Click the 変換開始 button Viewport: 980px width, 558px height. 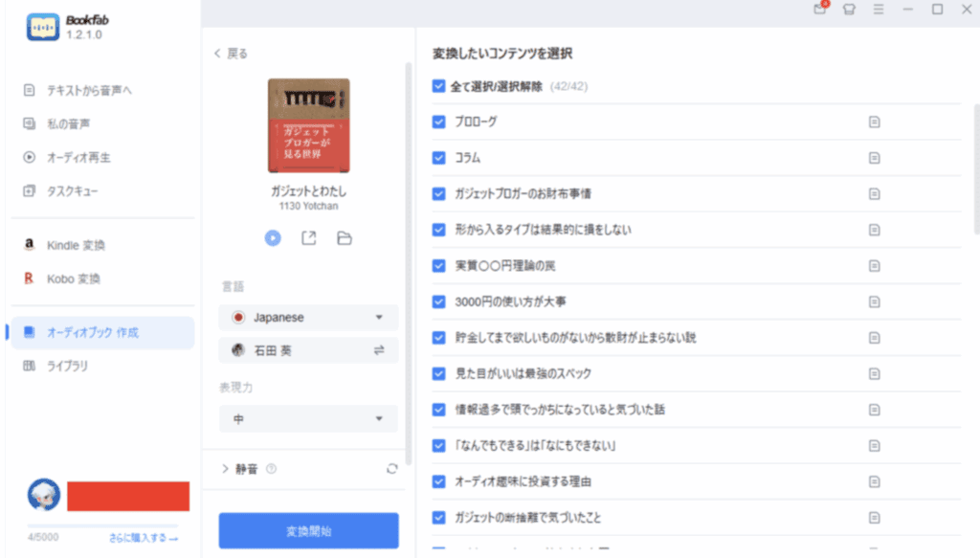[308, 530]
